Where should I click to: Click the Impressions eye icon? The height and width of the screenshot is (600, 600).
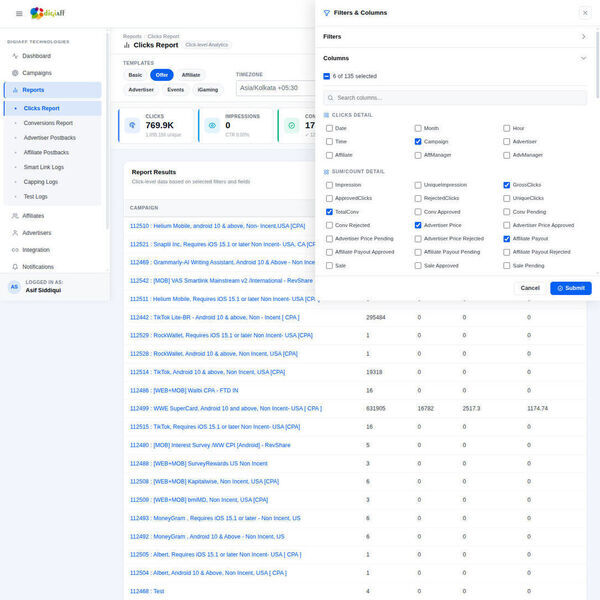(212, 125)
